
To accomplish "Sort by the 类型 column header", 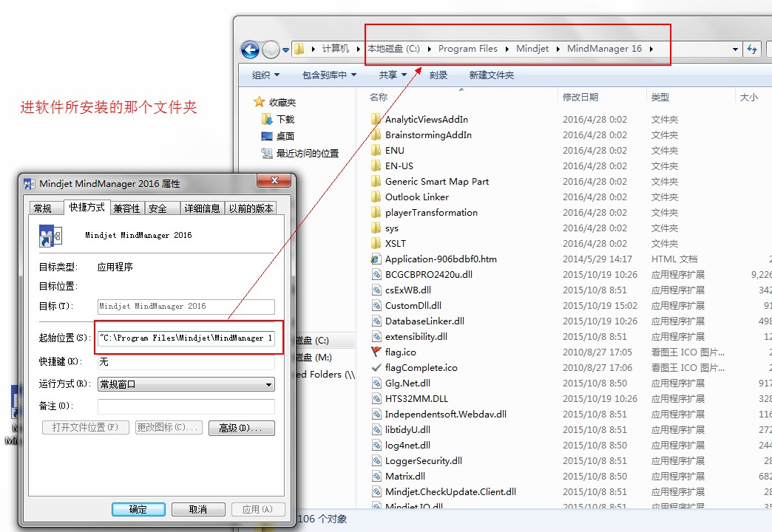I will [660, 97].
